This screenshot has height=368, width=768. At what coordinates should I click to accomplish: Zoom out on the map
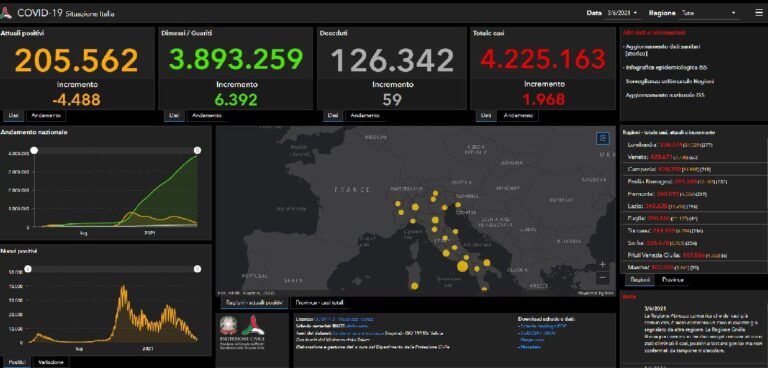point(602,277)
